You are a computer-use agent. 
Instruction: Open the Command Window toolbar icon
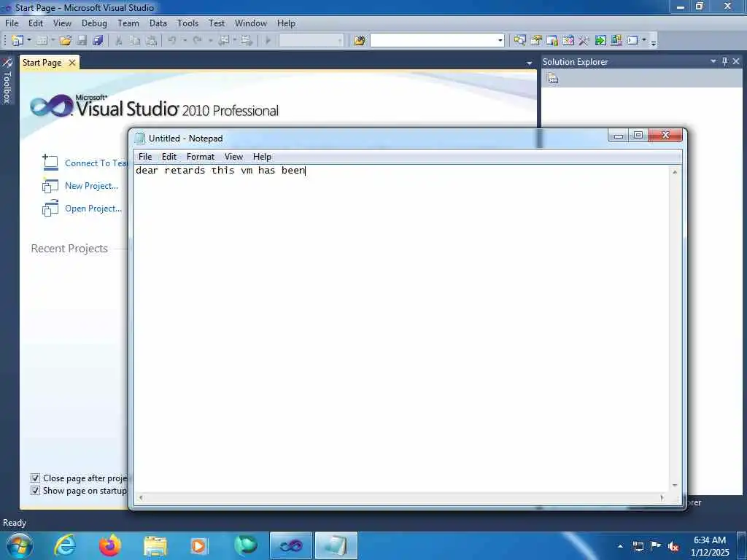point(632,41)
